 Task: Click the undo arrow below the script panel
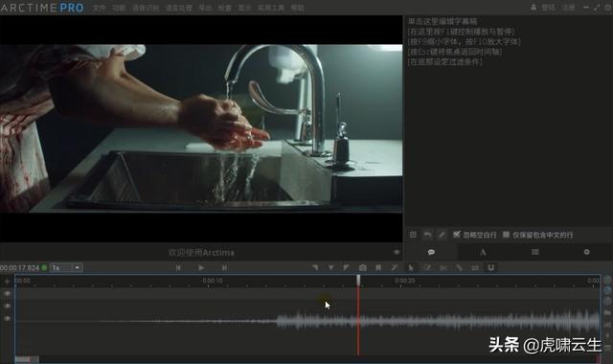(428, 235)
